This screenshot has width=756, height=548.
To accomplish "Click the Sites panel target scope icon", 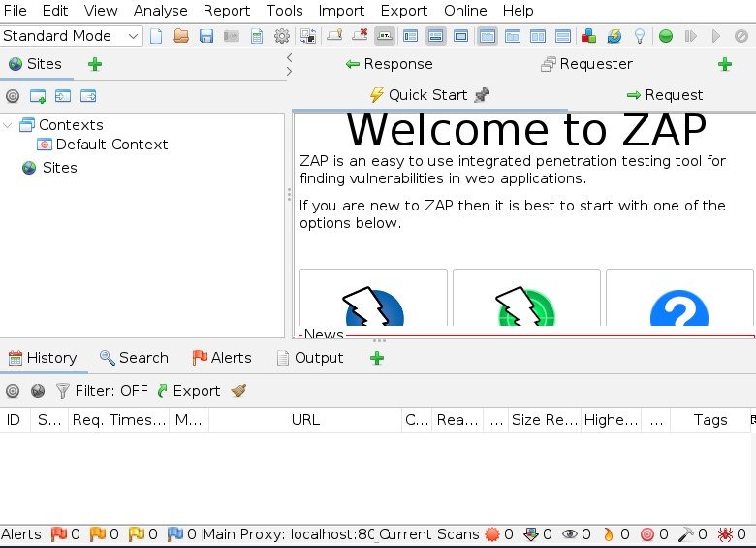I will (x=13, y=96).
